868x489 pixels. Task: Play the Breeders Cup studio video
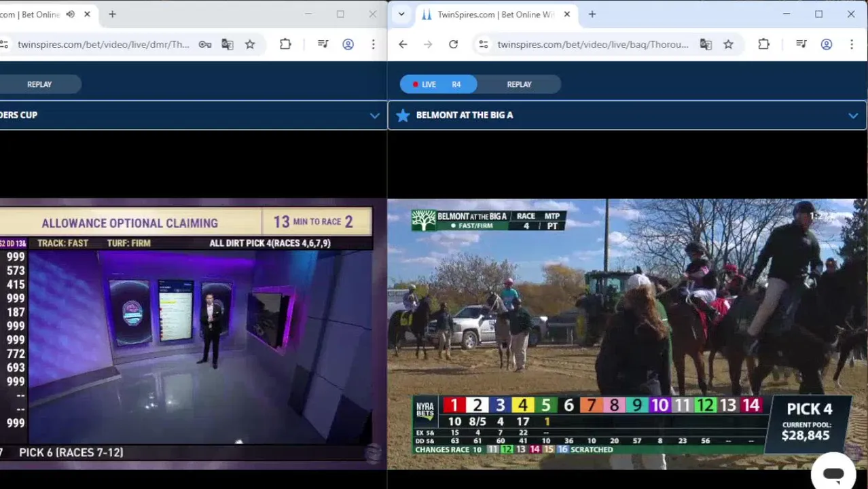pos(186,333)
